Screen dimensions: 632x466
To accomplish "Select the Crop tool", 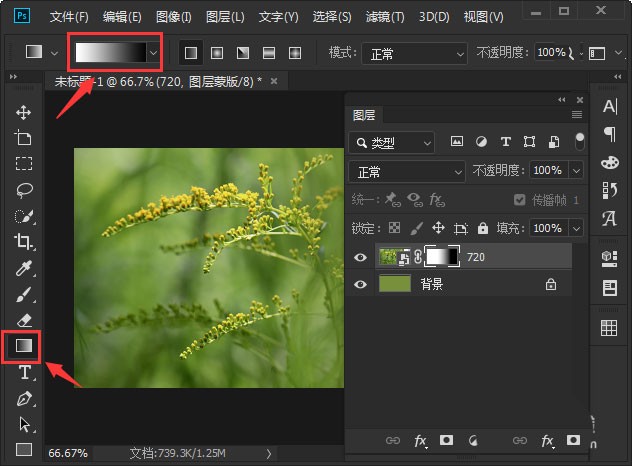I will tap(24, 241).
